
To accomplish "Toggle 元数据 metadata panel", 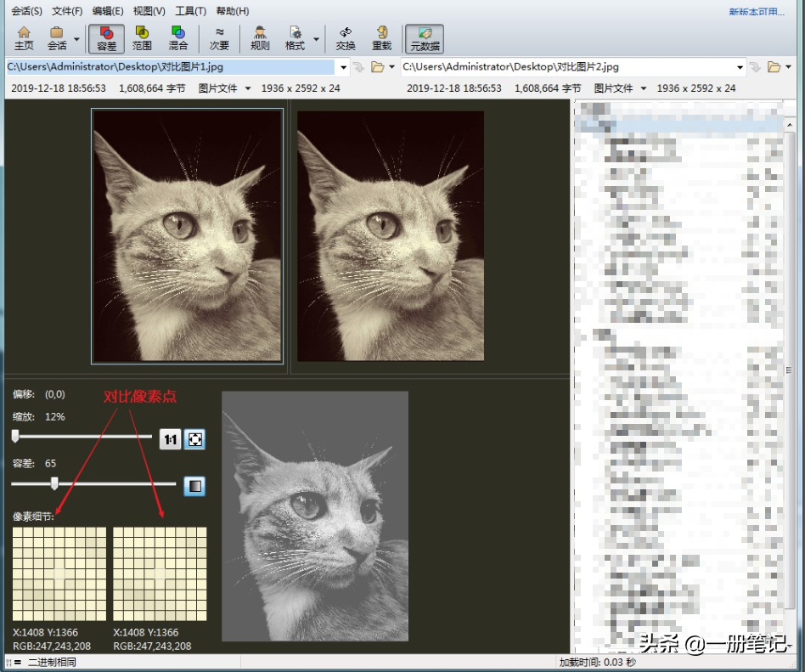I will click(425, 38).
